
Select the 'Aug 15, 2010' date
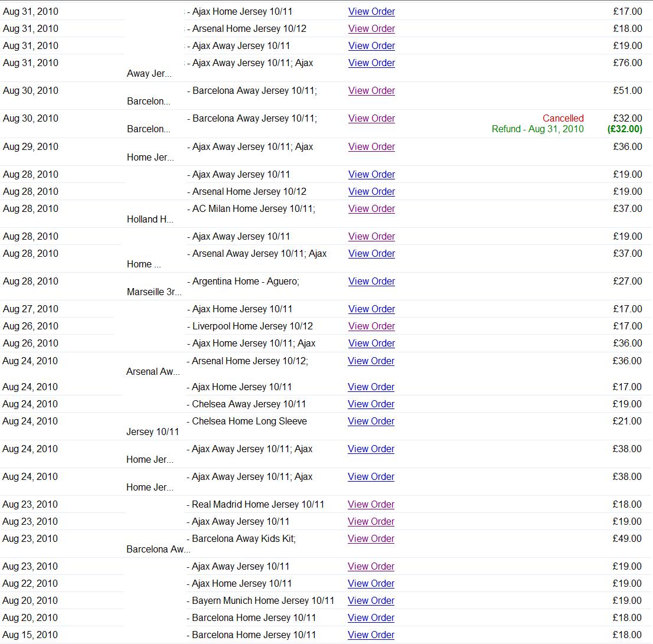click(x=30, y=635)
